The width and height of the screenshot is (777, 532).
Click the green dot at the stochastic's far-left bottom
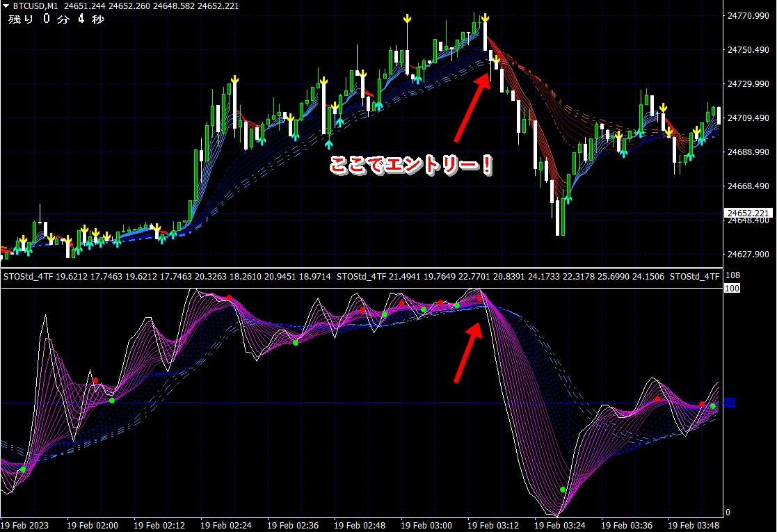click(23, 470)
